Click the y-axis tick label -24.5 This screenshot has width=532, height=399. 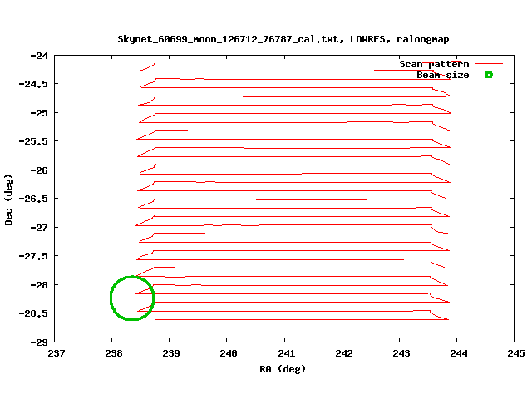[33, 84]
